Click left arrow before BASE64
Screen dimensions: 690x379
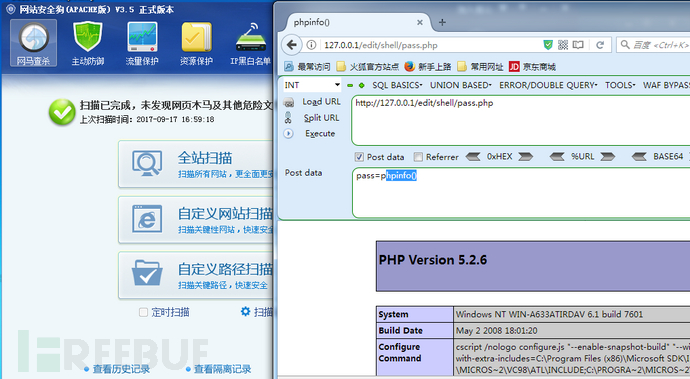tap(639, 157)
